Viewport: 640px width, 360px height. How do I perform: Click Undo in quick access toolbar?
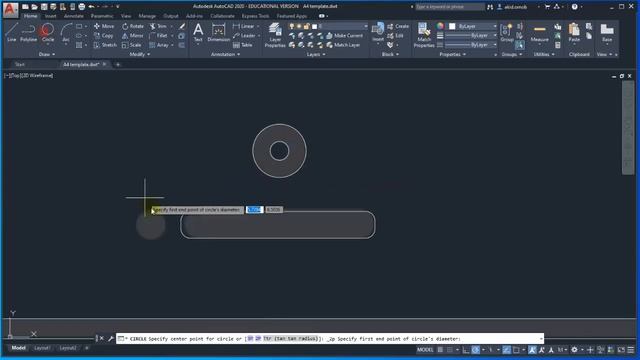pyautogui.click(x=91, y=7)
